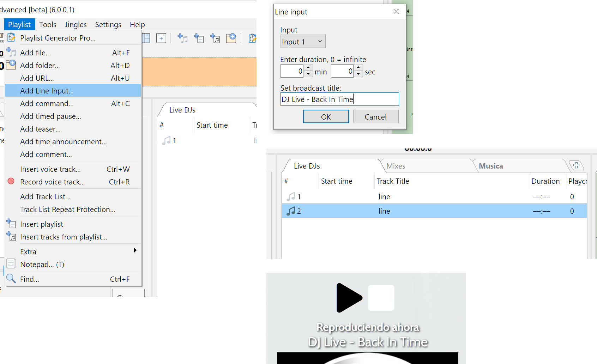Click the new playlist plus-box toolbar icon
Screen dimensions: 597x364
tap(161, 38)
